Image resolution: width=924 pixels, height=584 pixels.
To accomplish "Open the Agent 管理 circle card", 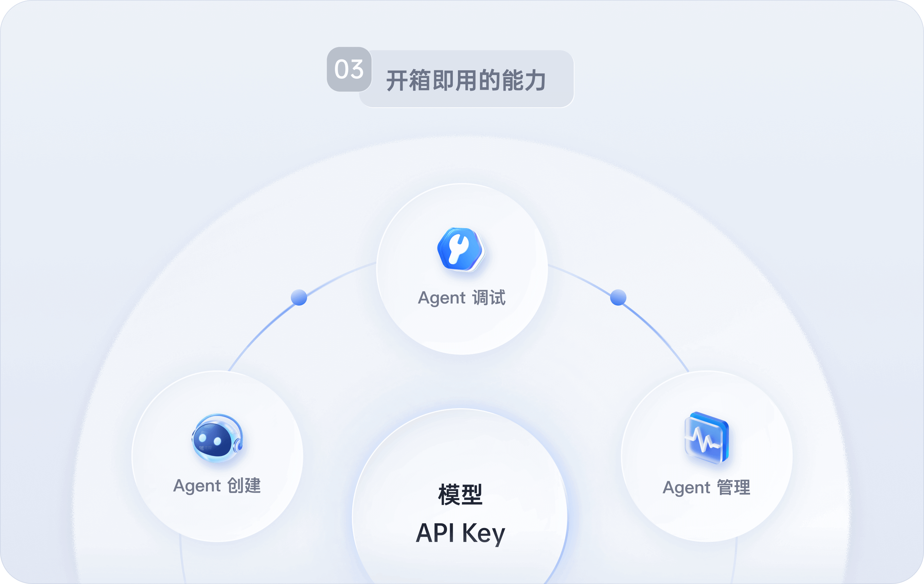I will [707, 456].
